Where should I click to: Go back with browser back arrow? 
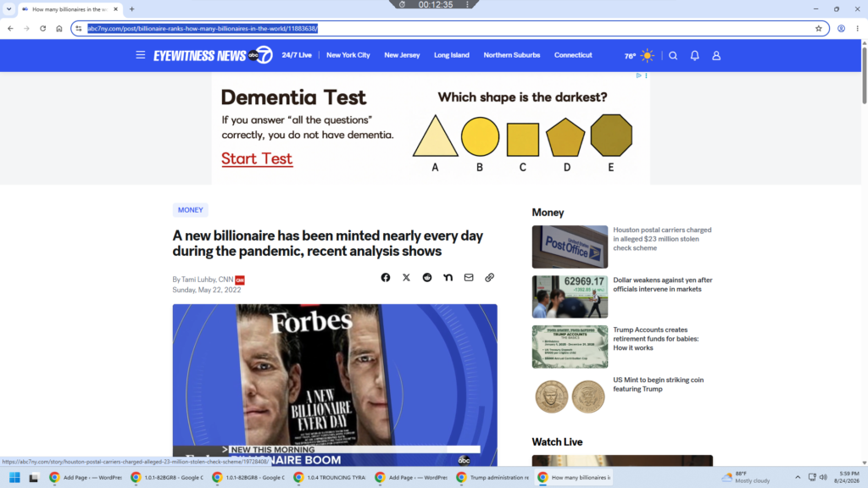(x=10, y=29)
